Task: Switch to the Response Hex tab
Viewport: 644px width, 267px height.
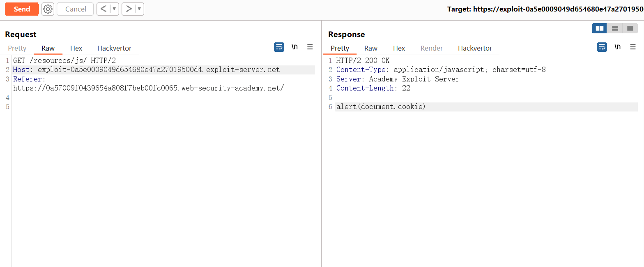Action: click(x=399, y=48)
